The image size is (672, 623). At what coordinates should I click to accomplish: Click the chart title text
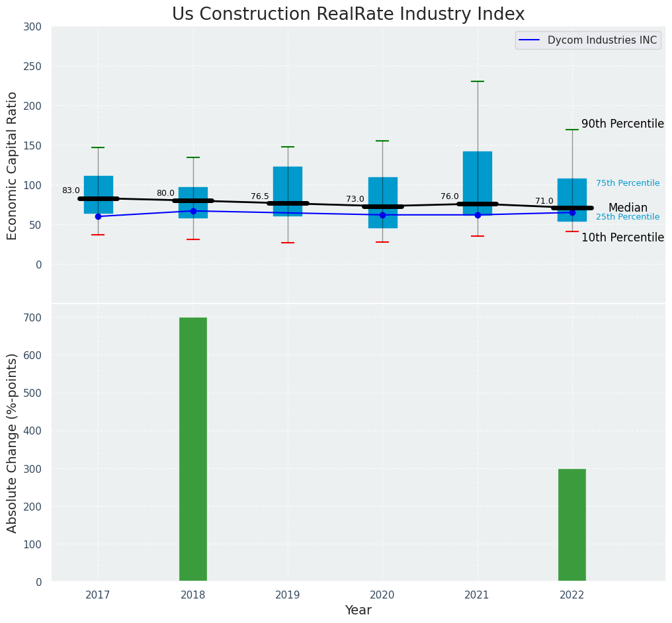[x=348, y=15]
